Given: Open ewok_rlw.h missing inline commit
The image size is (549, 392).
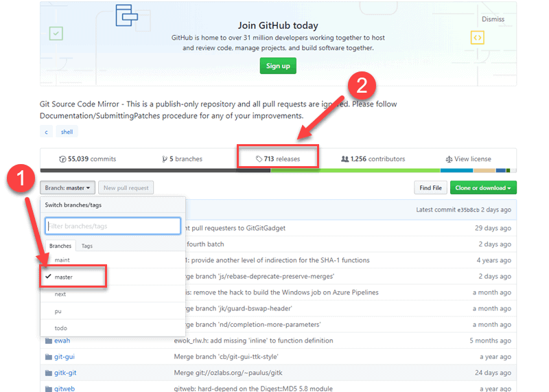Looking at the screenshot, I should tap(253, 341).
